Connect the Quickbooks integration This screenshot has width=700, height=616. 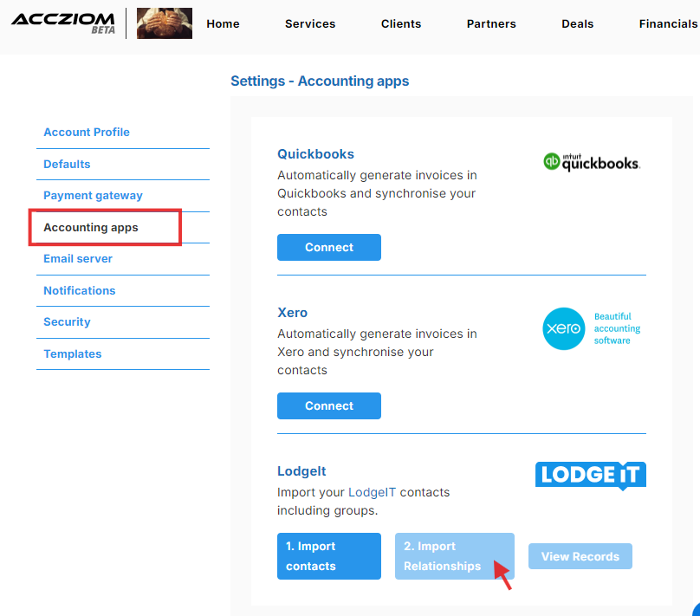tap(329, 247)
